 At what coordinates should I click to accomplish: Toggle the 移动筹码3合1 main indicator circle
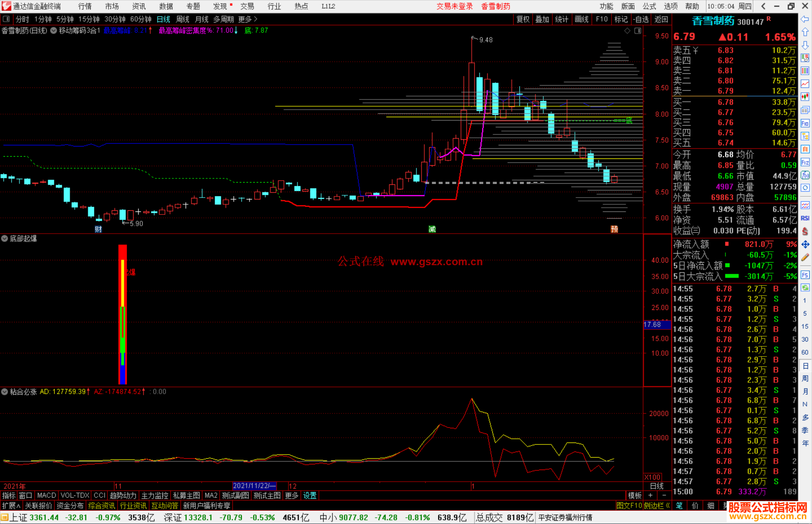click(x=54, y=31)
